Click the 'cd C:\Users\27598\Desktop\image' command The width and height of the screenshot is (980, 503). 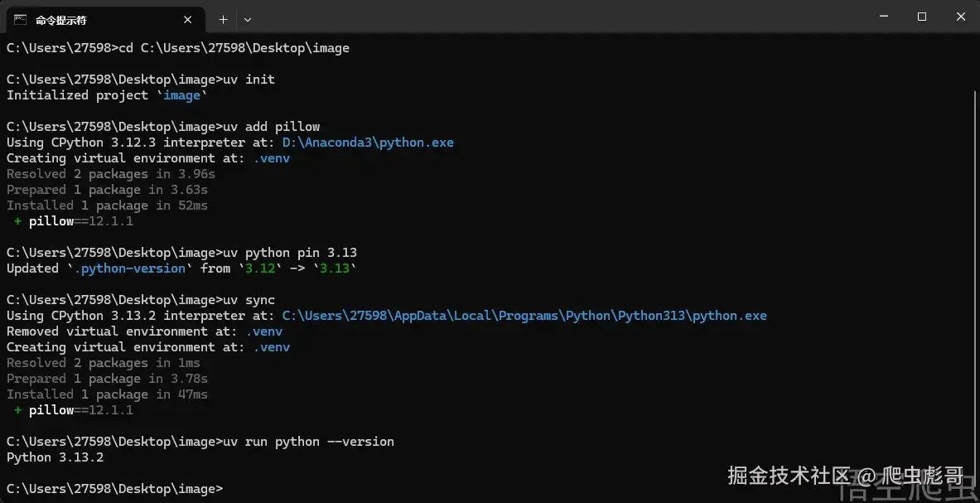tap(234, 48)
